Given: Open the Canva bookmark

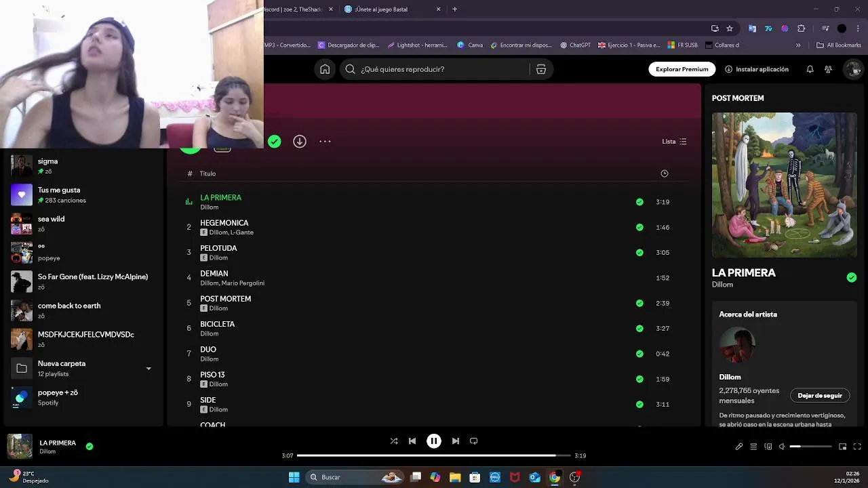Looking at the screenshot, I should pyautogui.click(x=470, y=45).
